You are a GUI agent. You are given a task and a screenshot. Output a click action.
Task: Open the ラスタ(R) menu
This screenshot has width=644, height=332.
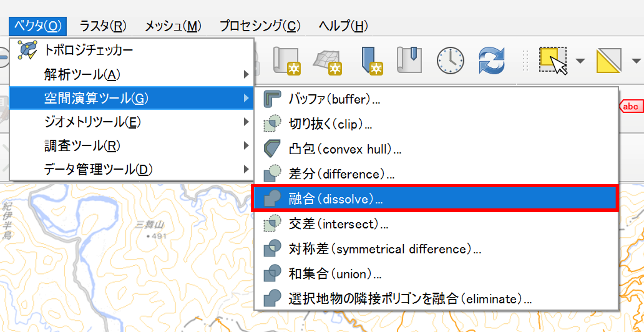103,26
